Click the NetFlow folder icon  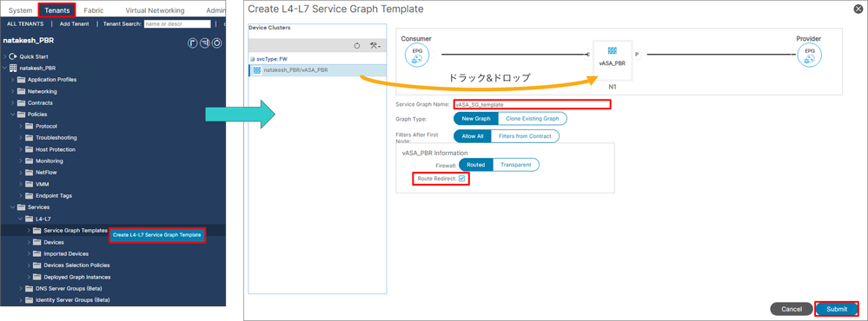tap(30, 173)
